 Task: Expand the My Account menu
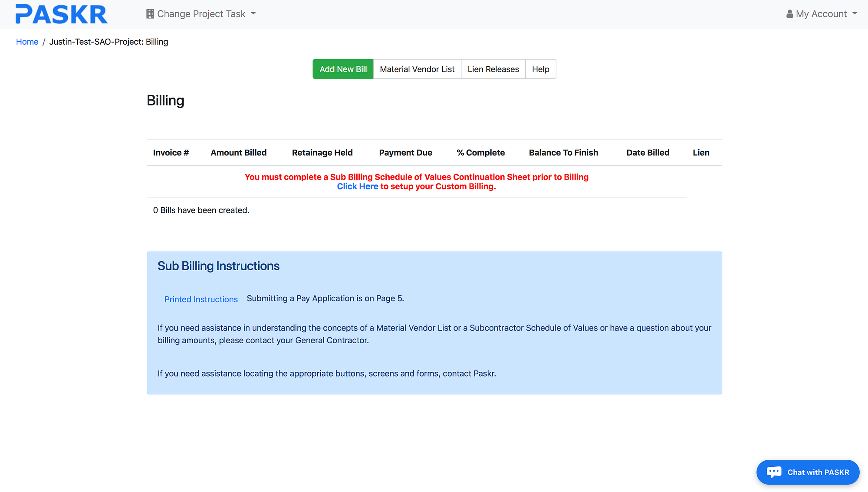click(x=821, y=14)
